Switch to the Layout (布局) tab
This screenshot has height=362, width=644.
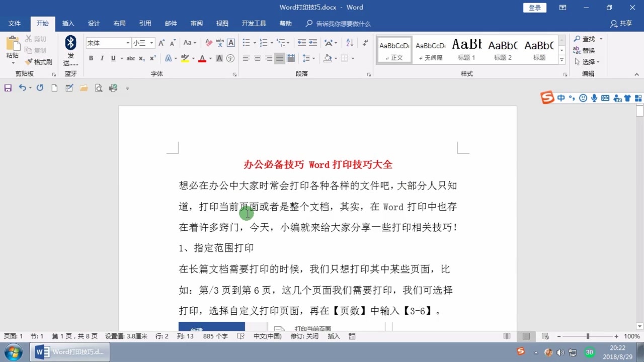pyautogui.click(x=120, y=24)
